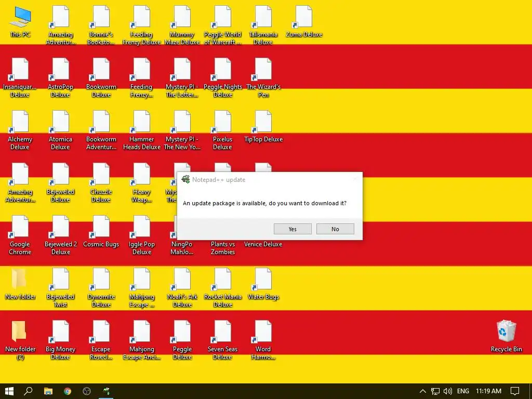
Task: Show hidden system tray icons
Action: 423,391
